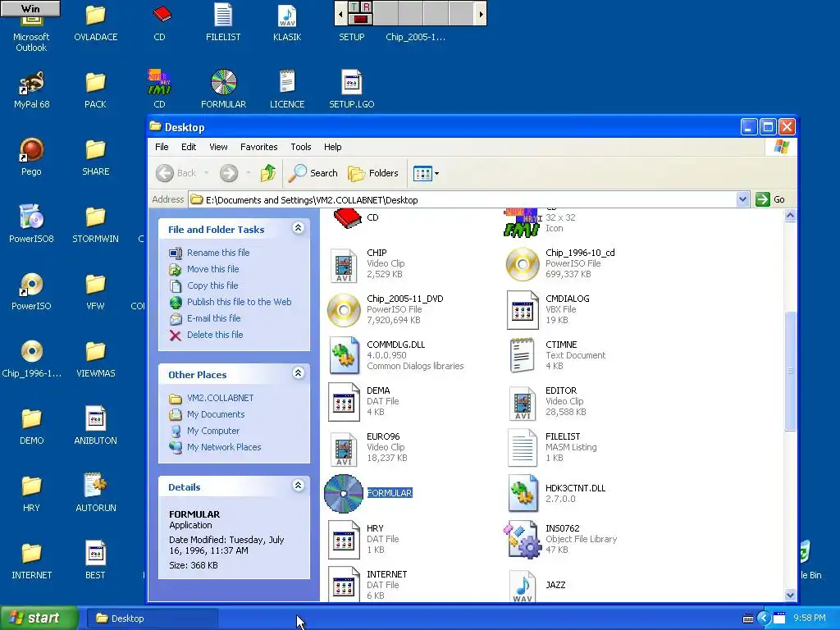This screenshot has width=840, height=630.
Task: Open the View menu
Action: click(218, 147)
